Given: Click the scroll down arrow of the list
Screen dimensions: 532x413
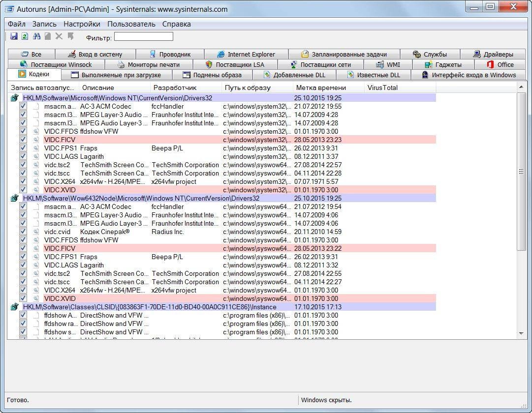Looking at the screenshot, I should pos(521,334).
